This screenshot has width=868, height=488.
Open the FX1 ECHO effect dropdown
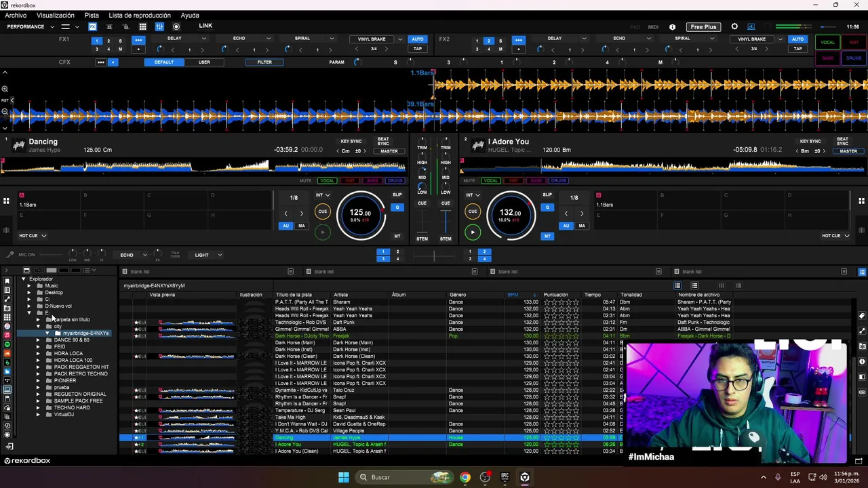point(267,39)
